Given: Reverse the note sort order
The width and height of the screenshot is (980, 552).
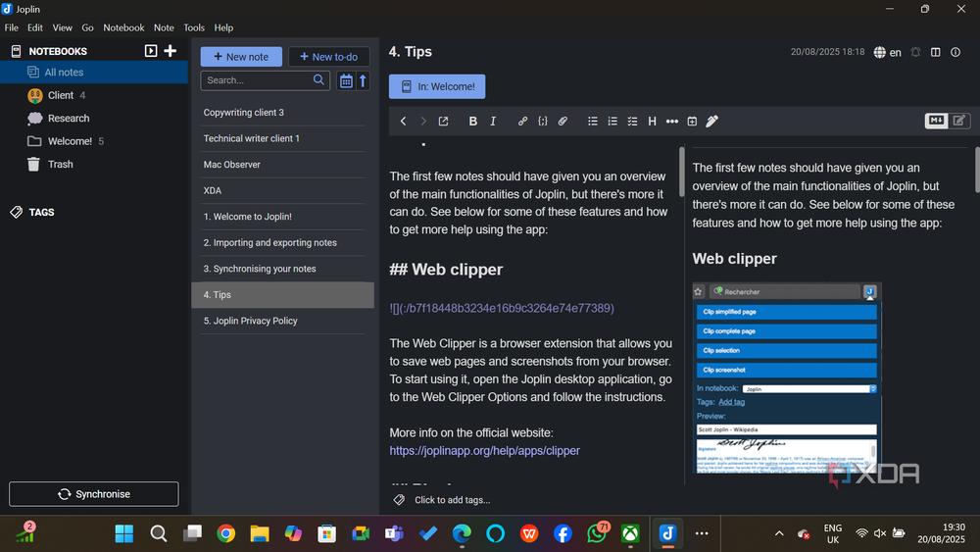Looking at the screenshot, I should (x=364, y=80).
